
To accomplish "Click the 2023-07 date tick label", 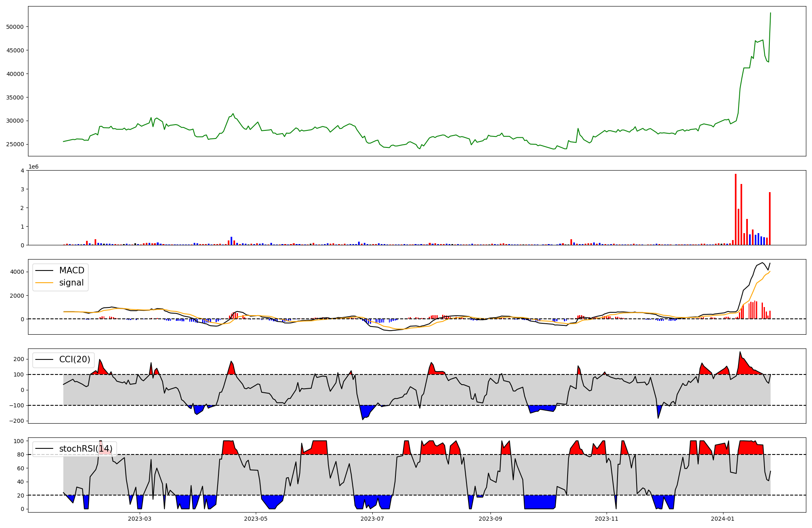I will click(372, 519).
